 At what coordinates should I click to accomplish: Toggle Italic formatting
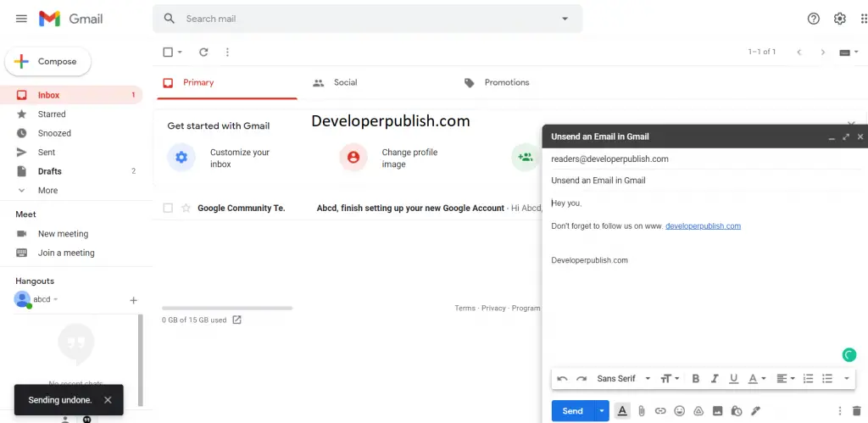715,379
